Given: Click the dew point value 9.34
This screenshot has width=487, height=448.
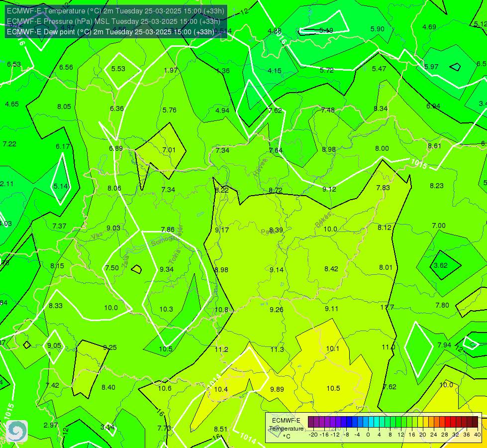Looking at the screenshot, I should (x=167, y=269).
